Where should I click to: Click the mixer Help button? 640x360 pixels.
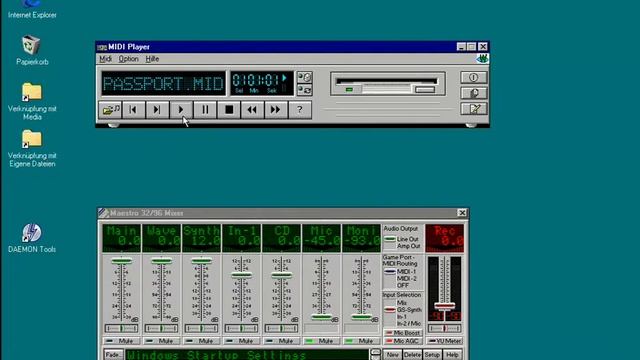click(452, 355)
